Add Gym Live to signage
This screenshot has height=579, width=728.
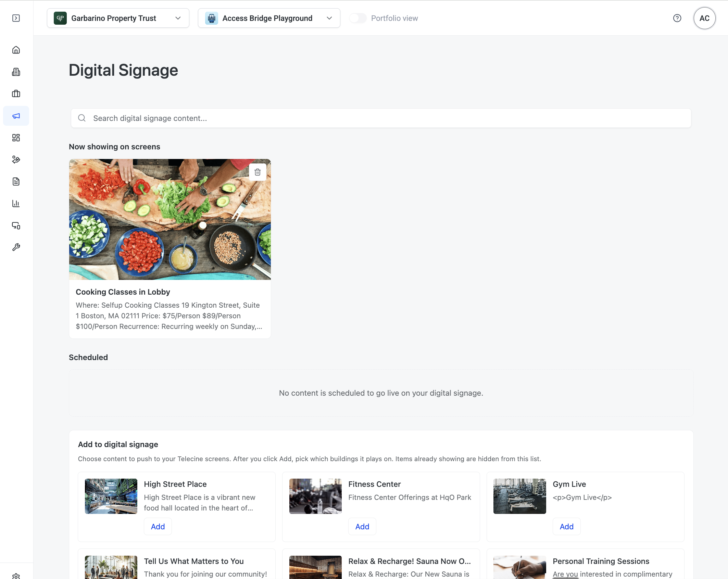pos(567,527)
